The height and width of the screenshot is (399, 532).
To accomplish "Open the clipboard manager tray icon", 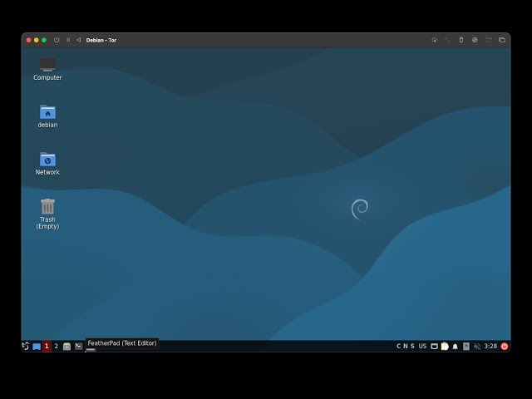I will [445, 346].
